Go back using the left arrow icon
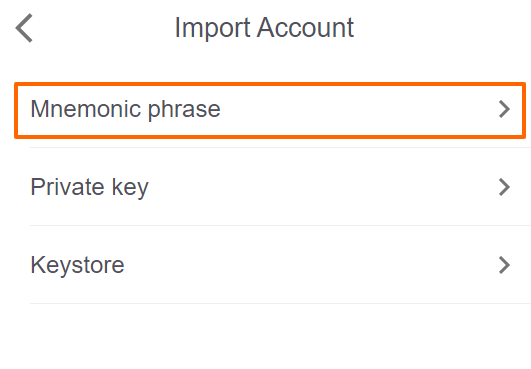Image resolution: width=531 pixels, height=369 pixels. coord(24,28)
